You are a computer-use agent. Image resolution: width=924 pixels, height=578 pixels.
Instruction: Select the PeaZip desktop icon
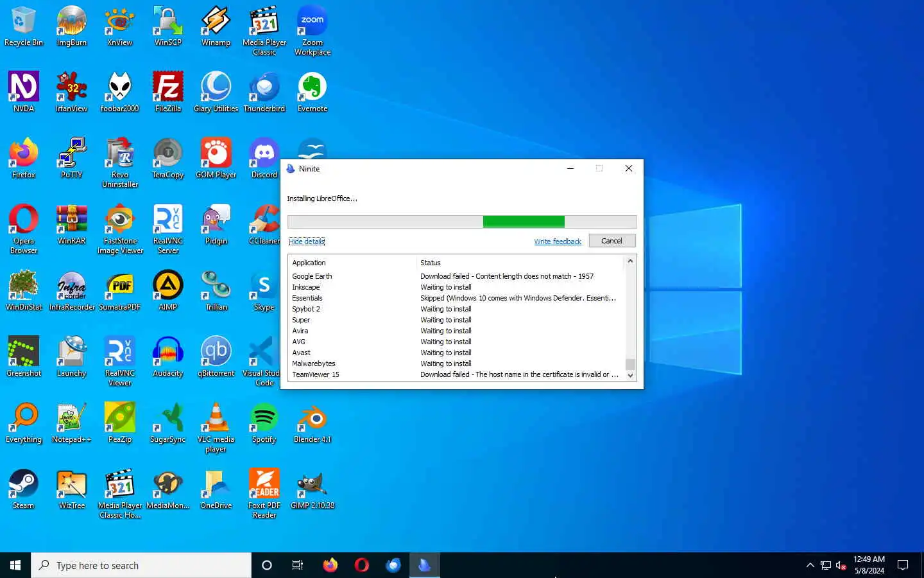click(119, 423)
